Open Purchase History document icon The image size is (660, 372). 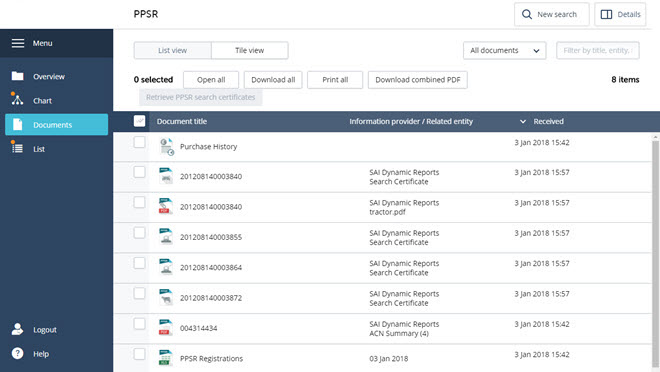[167, 146]
